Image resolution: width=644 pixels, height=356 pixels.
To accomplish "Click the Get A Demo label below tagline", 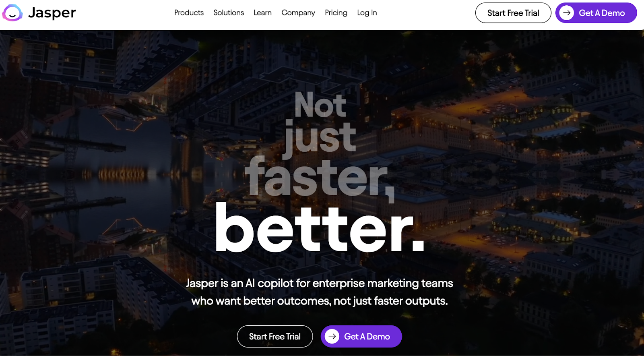I will click(x=367, y=336).
